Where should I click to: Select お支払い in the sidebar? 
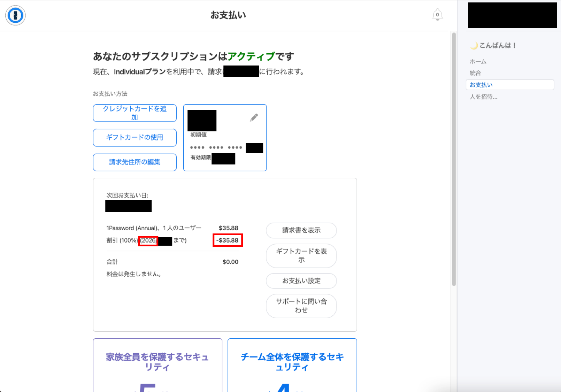click(x=510, y=85)
